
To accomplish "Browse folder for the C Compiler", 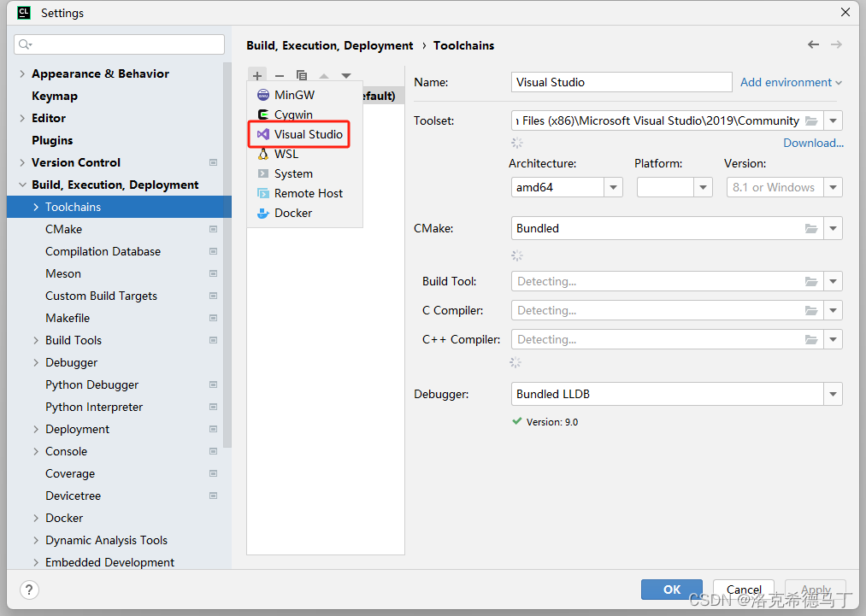I will 811,310.
